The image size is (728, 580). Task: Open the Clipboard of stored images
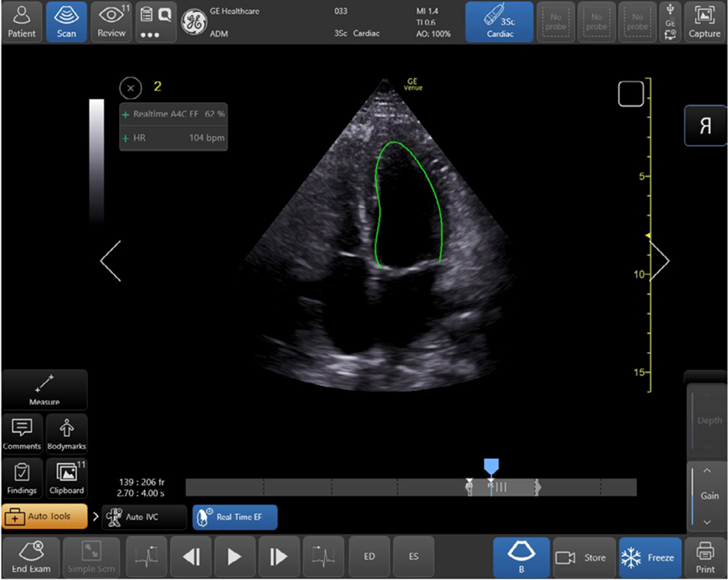[x=67, y=478]
